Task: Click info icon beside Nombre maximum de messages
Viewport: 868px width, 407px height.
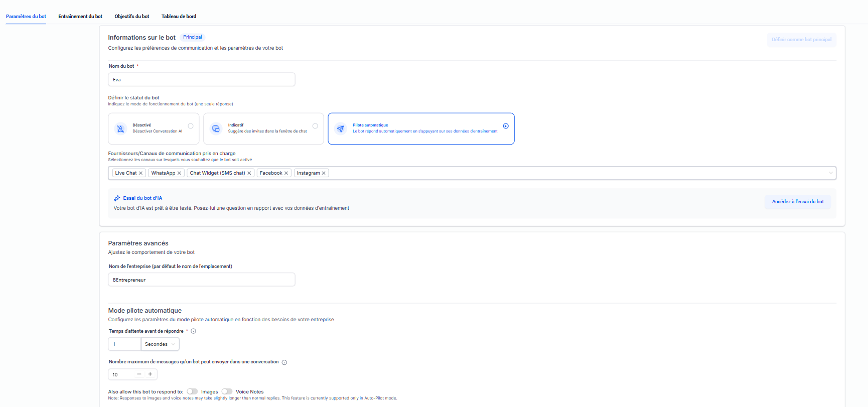Action: 284,362
